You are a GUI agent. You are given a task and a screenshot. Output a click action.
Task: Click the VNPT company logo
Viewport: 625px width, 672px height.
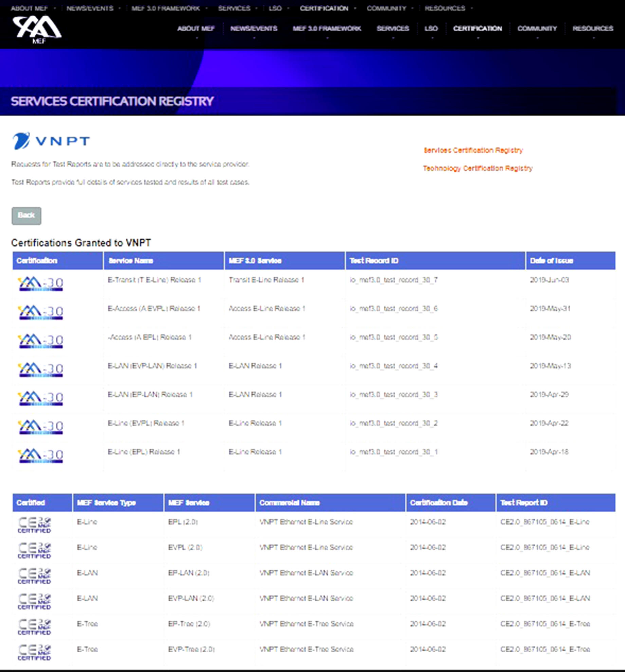pos(51,141)
